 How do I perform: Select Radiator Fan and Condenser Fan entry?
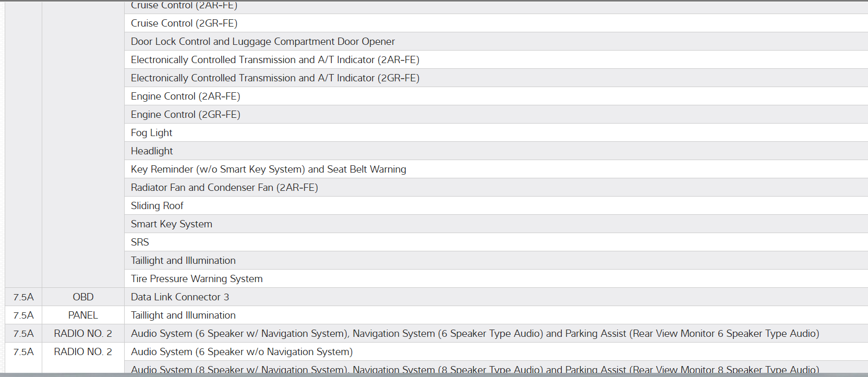point(224,188)
